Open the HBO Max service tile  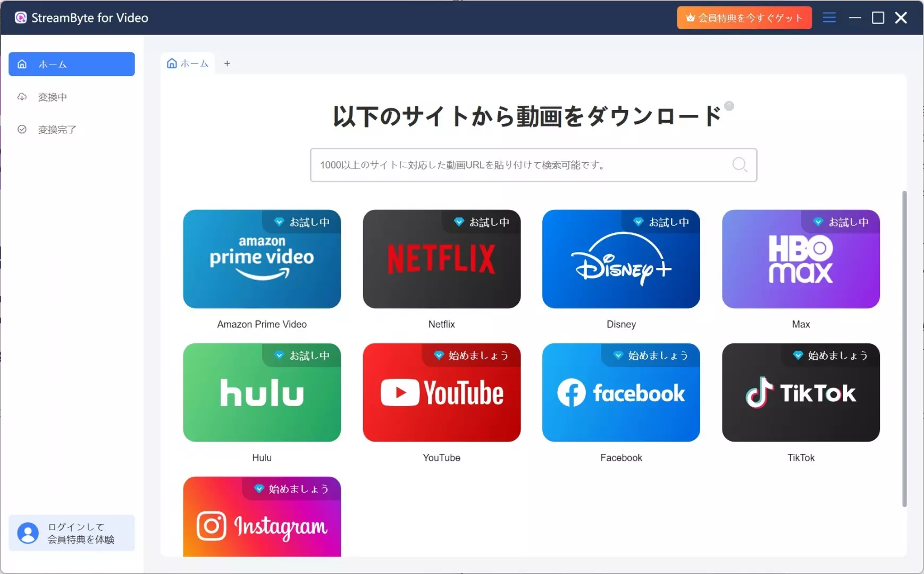click(x=801, y=259)
